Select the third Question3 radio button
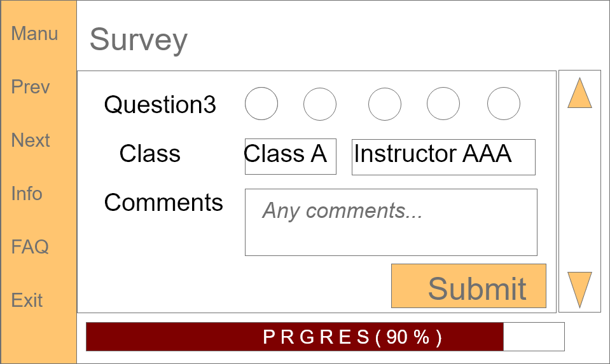The width and height of the screenshot is (610, 364). (385, 104)
